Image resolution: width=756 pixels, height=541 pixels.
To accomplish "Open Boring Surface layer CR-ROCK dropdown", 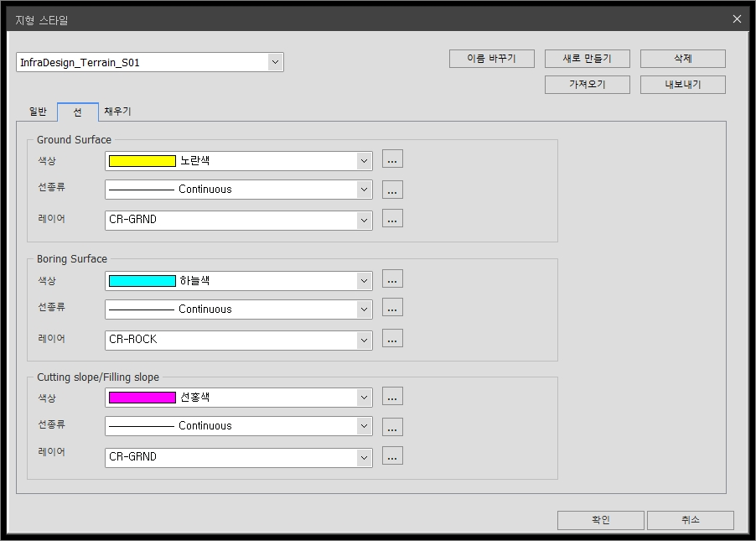I will pos(239,340).
